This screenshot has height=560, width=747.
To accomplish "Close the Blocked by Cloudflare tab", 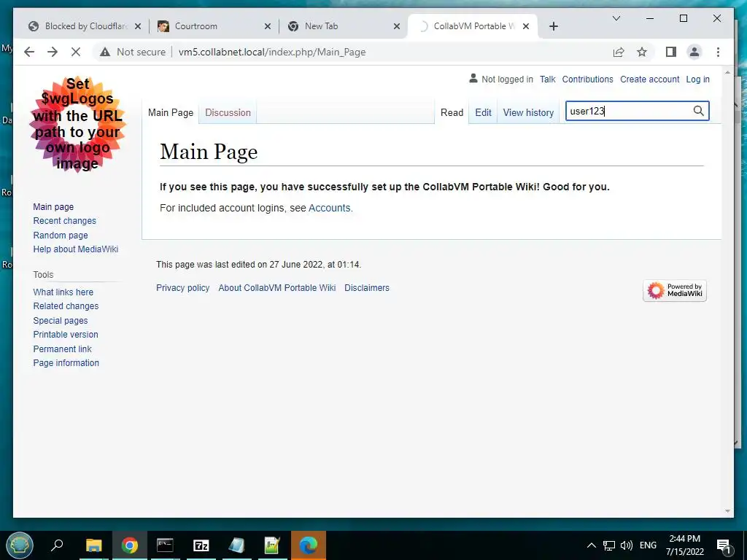I will 138,27.
